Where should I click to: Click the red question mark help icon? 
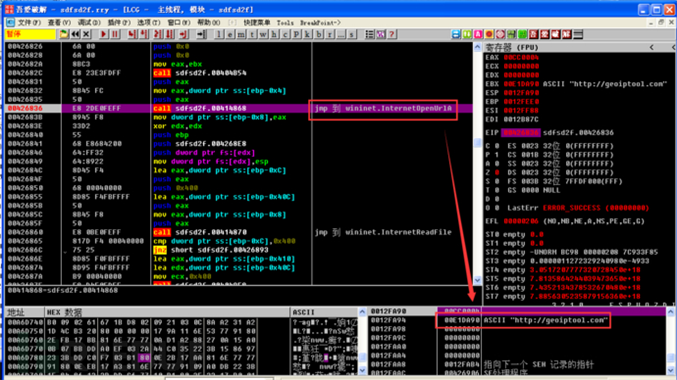392,34
